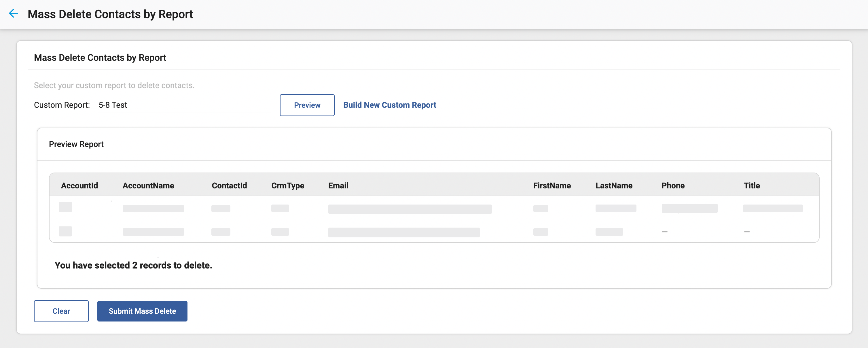
Task: Click the FirstName column header
Action: pyautogui.click(x=551, y=186)
